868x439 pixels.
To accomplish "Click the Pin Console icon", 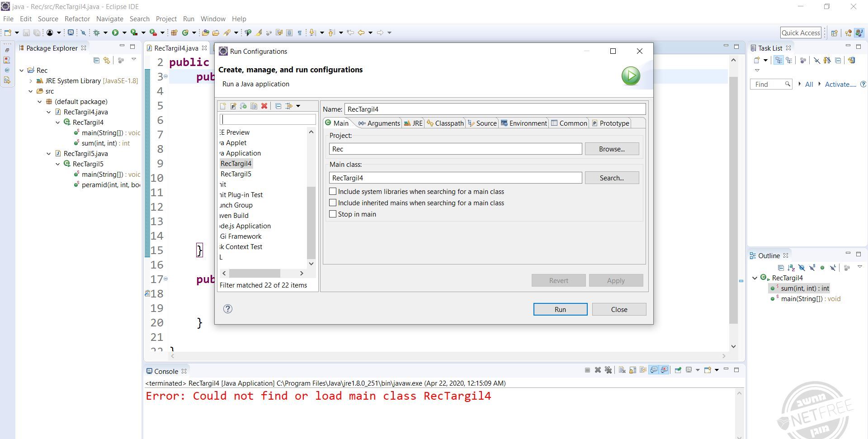I will click(x=678, y=370).
